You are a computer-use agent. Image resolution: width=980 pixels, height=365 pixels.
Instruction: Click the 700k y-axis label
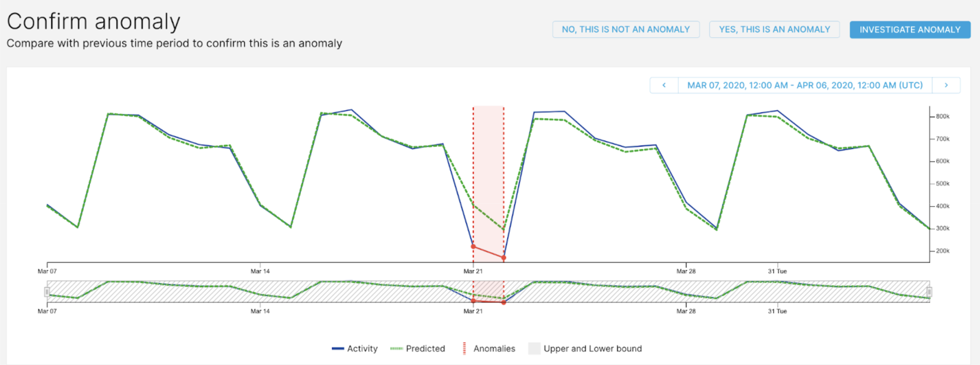(x=943, y=139)
